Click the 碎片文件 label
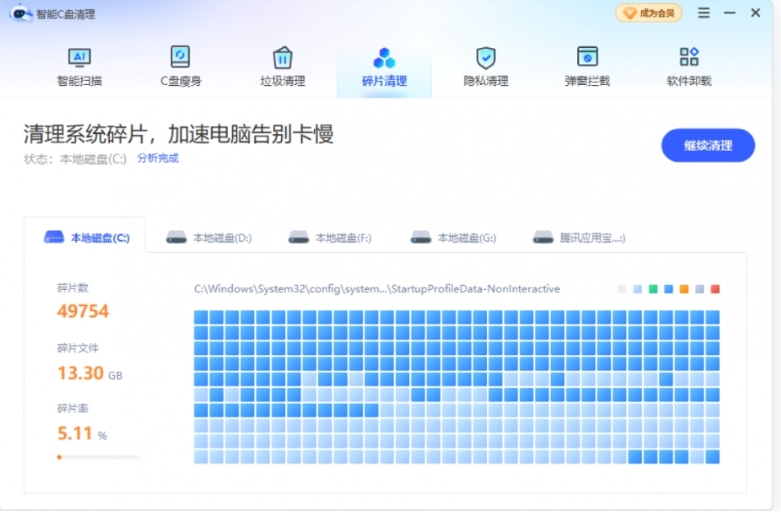 click(x=78, y=348)
